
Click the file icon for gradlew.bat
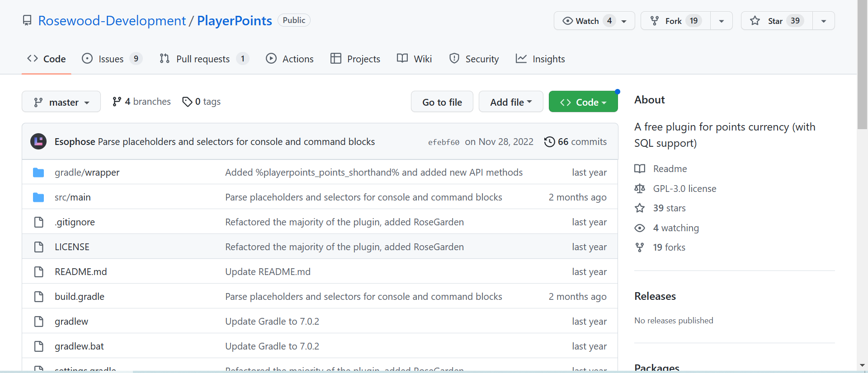(x=39, y=346)
